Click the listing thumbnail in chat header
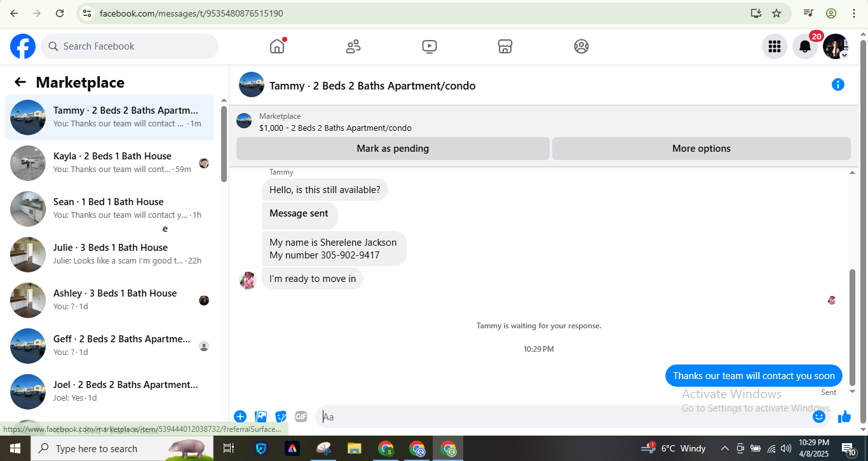The height and width of the screenshot is (461, 868). tap(244, 121)
